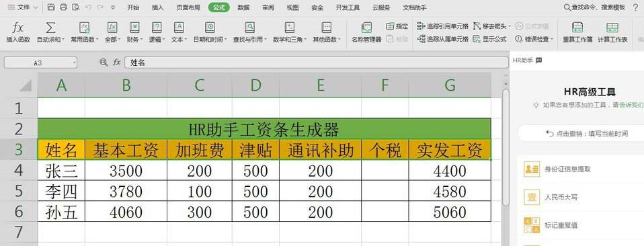Screen dimensions: 644x246
Task: Click 重算工作簿 recalculate workbook
Action: pos(577,32)
